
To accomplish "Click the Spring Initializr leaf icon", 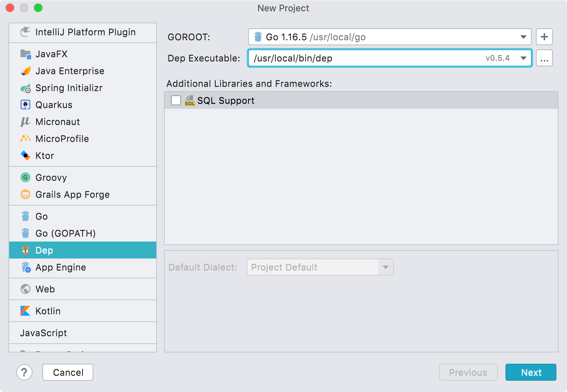I will coord(25,88).
